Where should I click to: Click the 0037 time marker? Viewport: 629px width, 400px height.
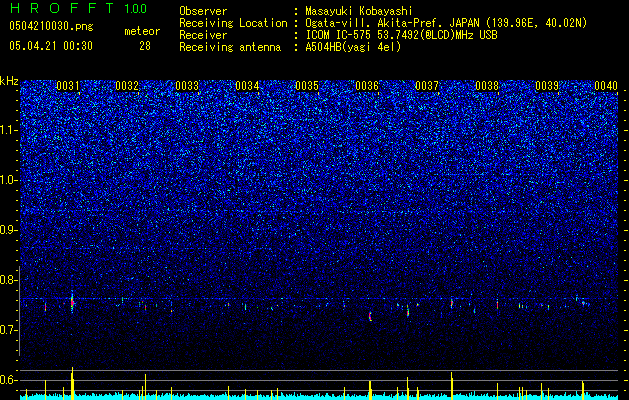coord(427,86)
